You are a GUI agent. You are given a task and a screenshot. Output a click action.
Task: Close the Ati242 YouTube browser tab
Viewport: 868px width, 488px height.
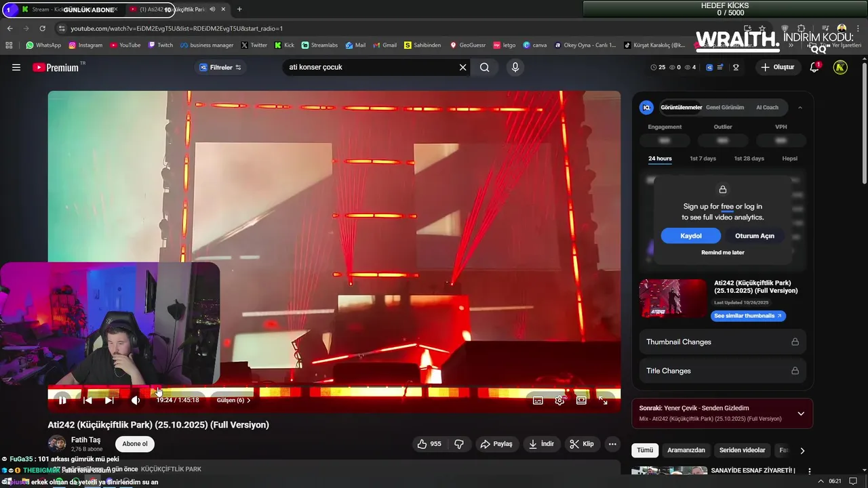point(223,9)
